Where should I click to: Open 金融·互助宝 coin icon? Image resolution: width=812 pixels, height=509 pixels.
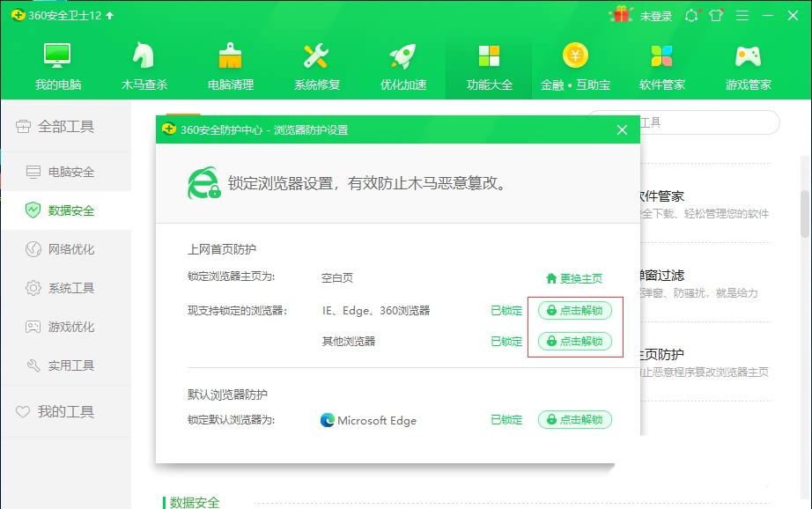point(575,55)
